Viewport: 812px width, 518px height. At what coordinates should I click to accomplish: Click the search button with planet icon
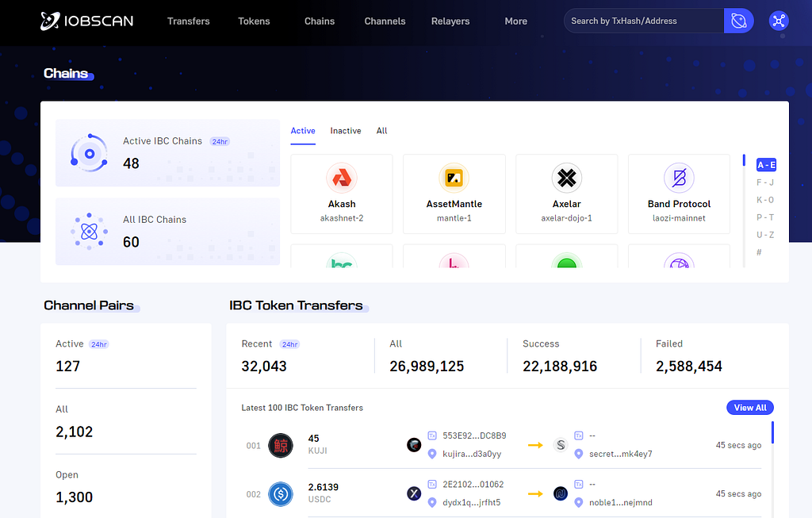(737, 20)
